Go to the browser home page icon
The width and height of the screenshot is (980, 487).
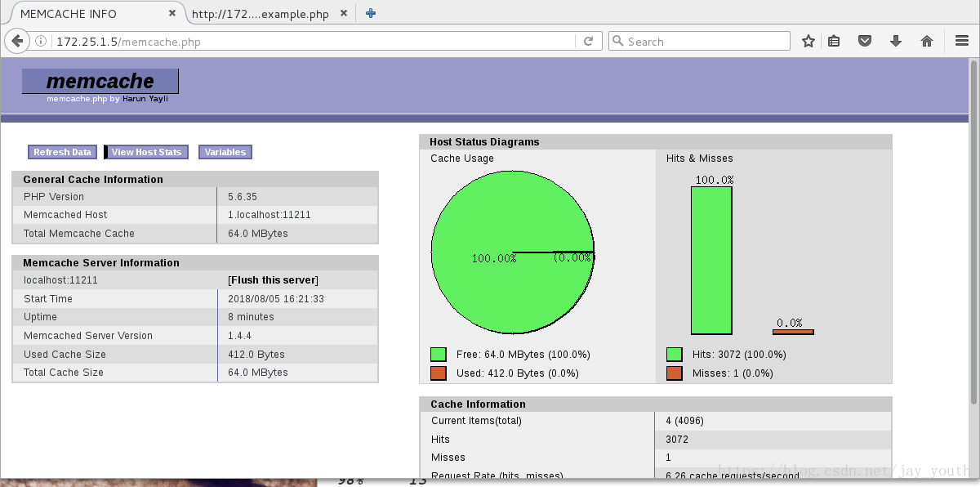pos(927,41)
